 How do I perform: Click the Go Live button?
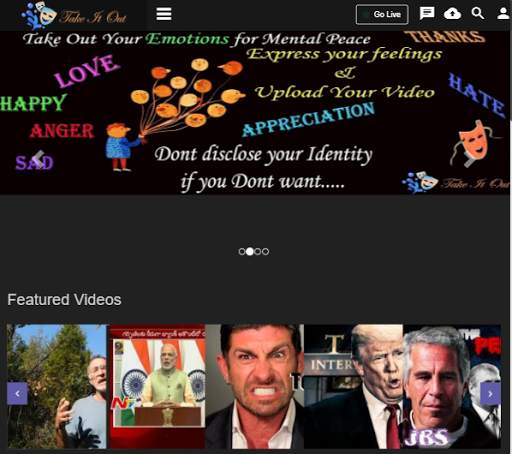(382, 14)
